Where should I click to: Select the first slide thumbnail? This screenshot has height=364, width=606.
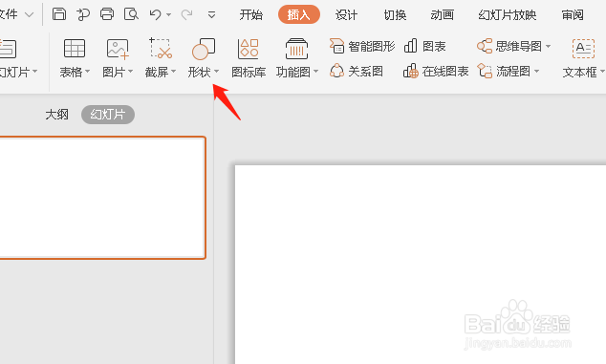[x=102, y=198]
